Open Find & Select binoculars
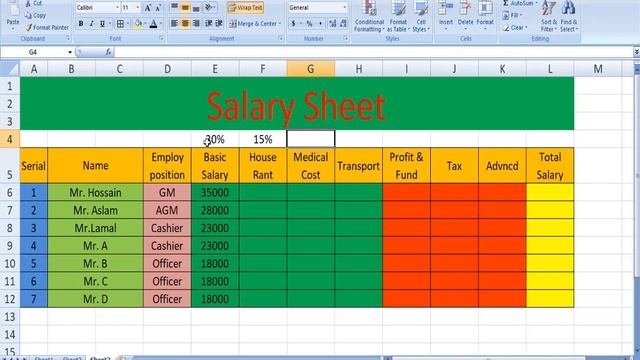640x360 pixels. (x=569, y=16)
